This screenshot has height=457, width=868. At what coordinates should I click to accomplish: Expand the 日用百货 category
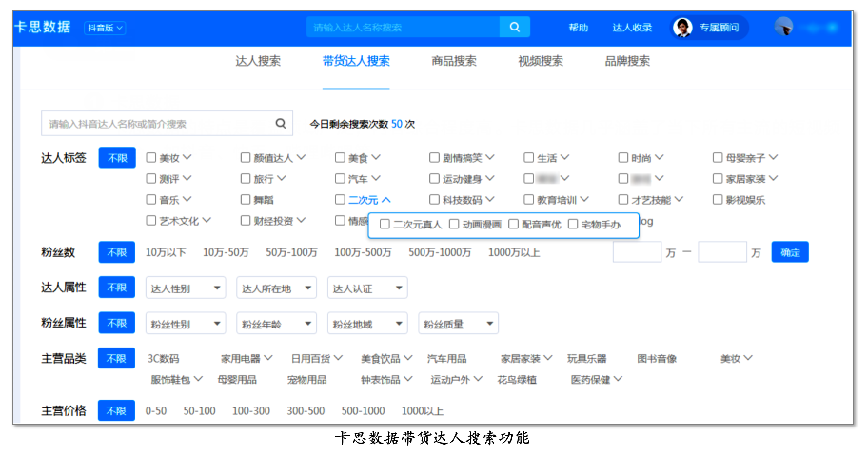[316, 358]
